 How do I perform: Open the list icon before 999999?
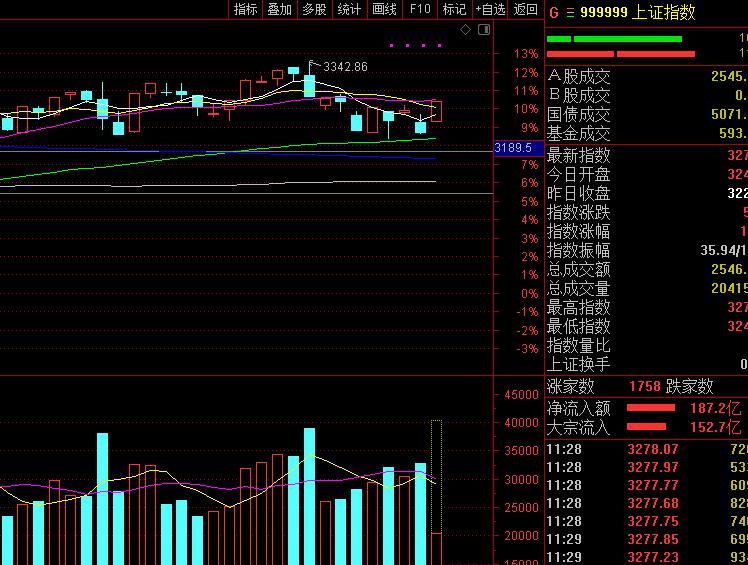tap(570, 12)
